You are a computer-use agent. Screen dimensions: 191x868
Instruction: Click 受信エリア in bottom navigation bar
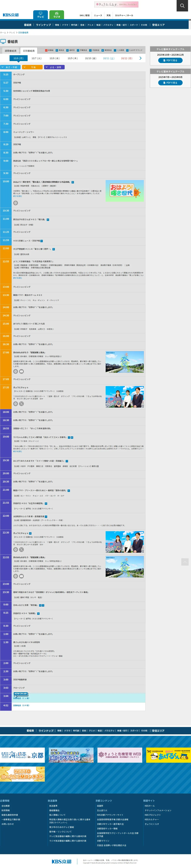(158, 731)
